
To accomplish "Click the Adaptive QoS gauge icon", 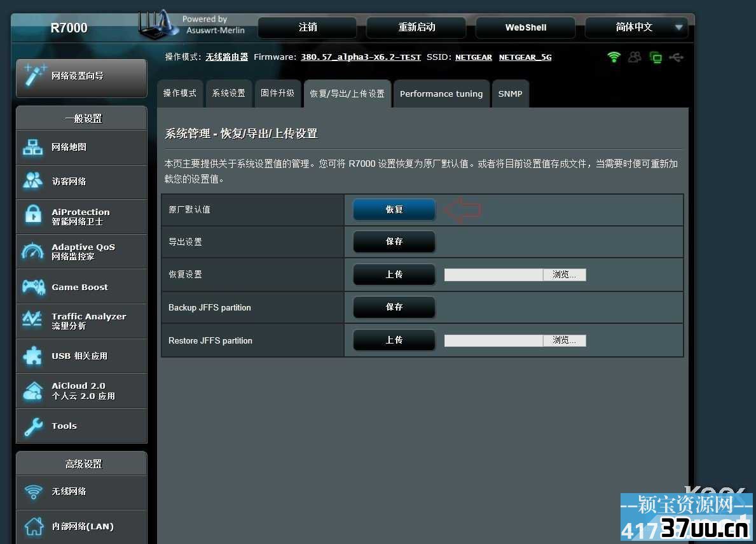I will [33, 251].
